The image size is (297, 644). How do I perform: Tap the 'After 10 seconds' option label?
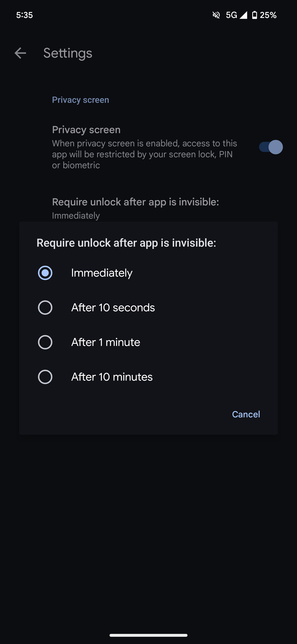113,308
